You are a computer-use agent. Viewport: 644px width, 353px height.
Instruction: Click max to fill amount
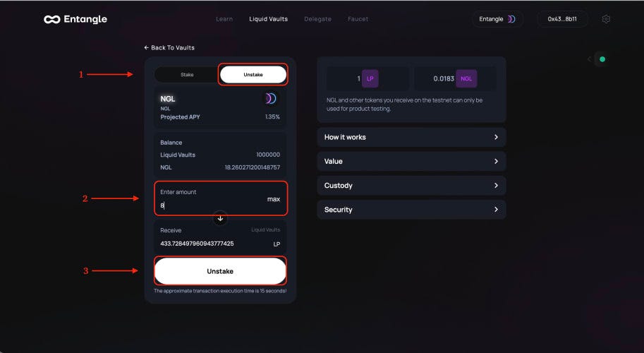(274, 199)
